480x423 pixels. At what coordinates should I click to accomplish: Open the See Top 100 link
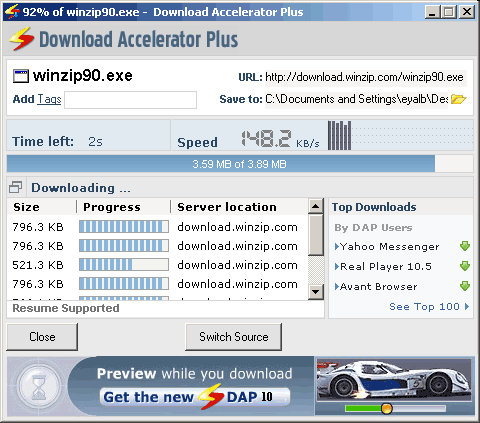coord(429,306)
